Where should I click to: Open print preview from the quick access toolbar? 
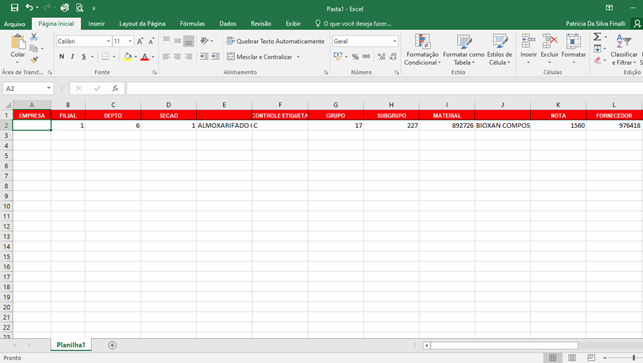tap(80, 8)
